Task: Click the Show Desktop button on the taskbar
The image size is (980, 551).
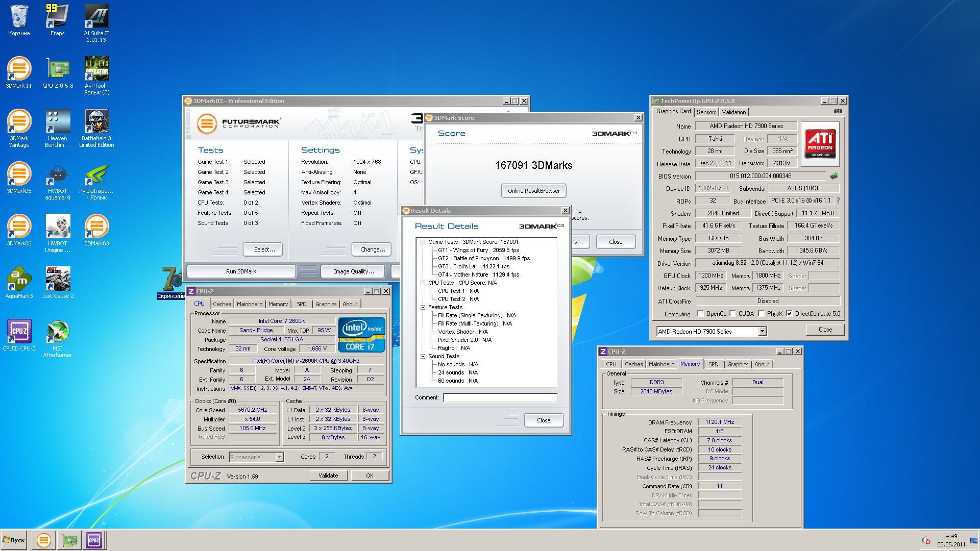Action: 974,540
